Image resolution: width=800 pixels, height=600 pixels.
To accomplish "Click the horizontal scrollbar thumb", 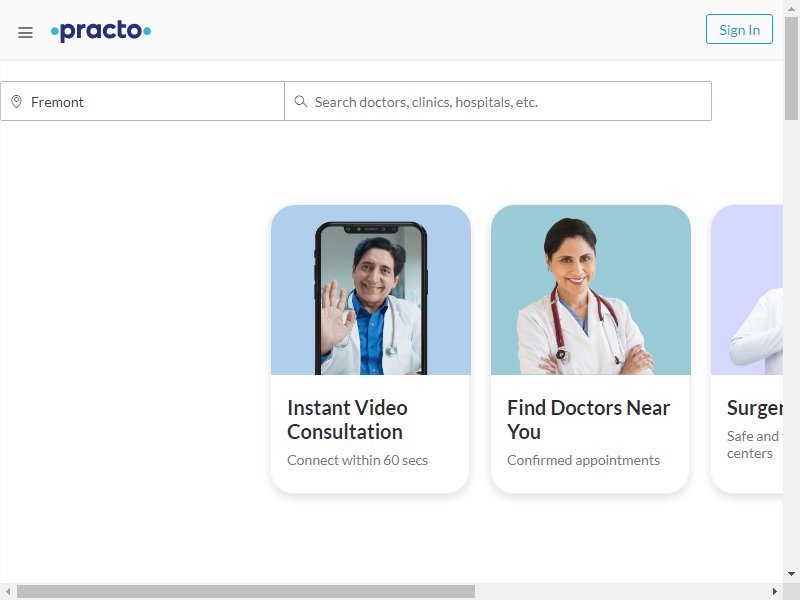I will click(245, 591).
